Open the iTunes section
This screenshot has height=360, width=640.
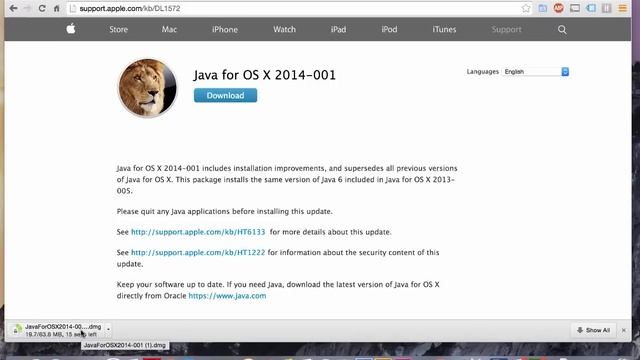click(444, 29)
